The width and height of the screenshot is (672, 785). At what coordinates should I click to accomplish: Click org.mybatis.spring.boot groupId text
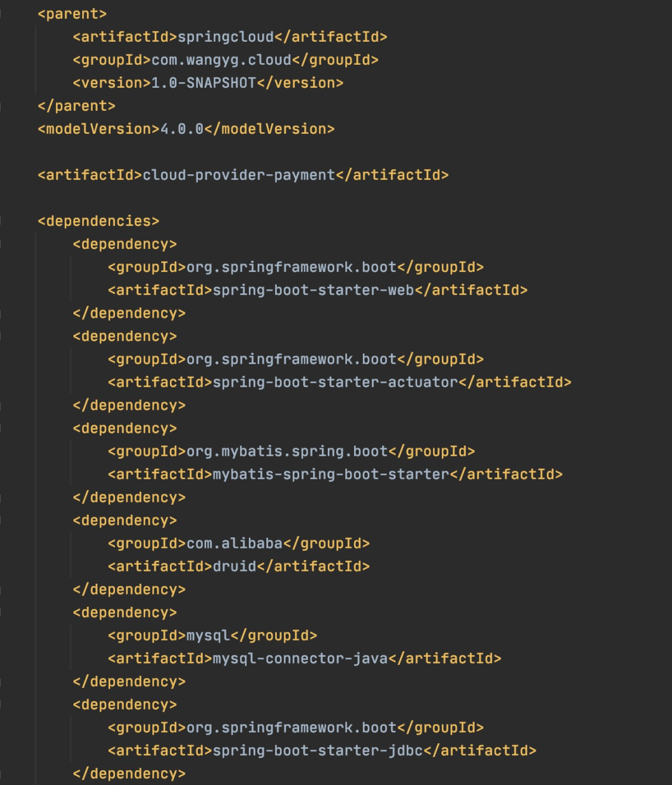[287, 451]
